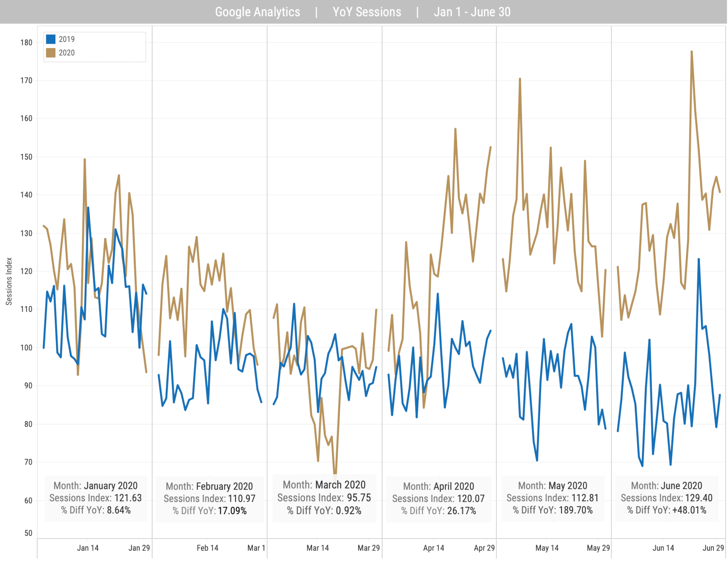Click the Apr 14 x-axis label
Screen dimensions: 728x570
tap(434, 548)
